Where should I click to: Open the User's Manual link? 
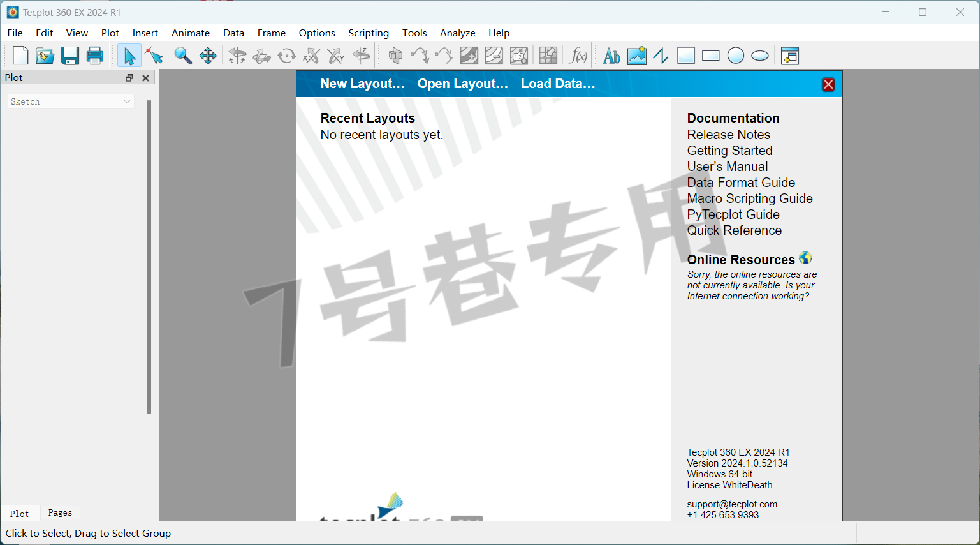(728, 167)
